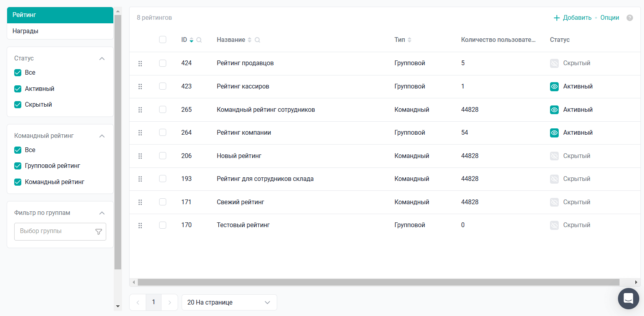Toggle hidden eye icon for Тестовый рейтинг
This screenshot has height=316, width=644.
tap(554, 225)
